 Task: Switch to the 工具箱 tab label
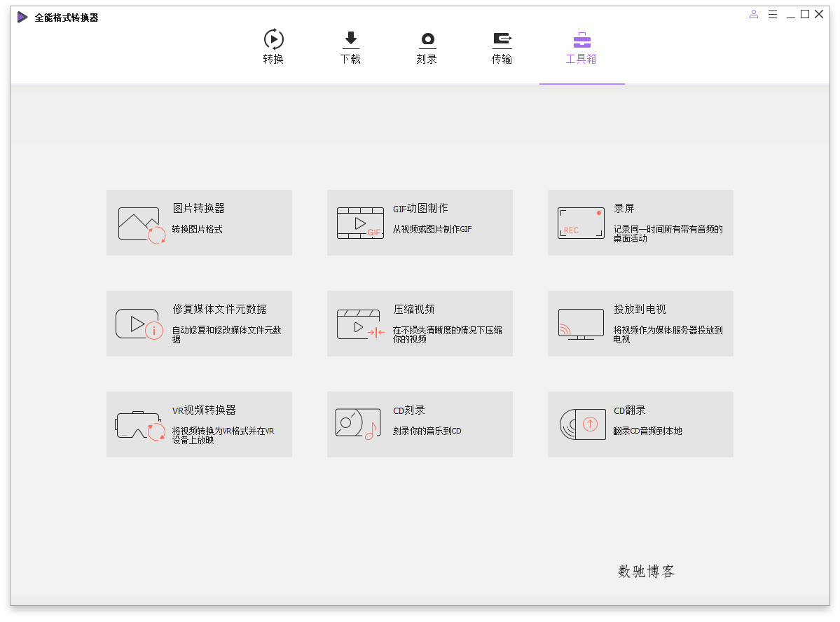(581, 59)
